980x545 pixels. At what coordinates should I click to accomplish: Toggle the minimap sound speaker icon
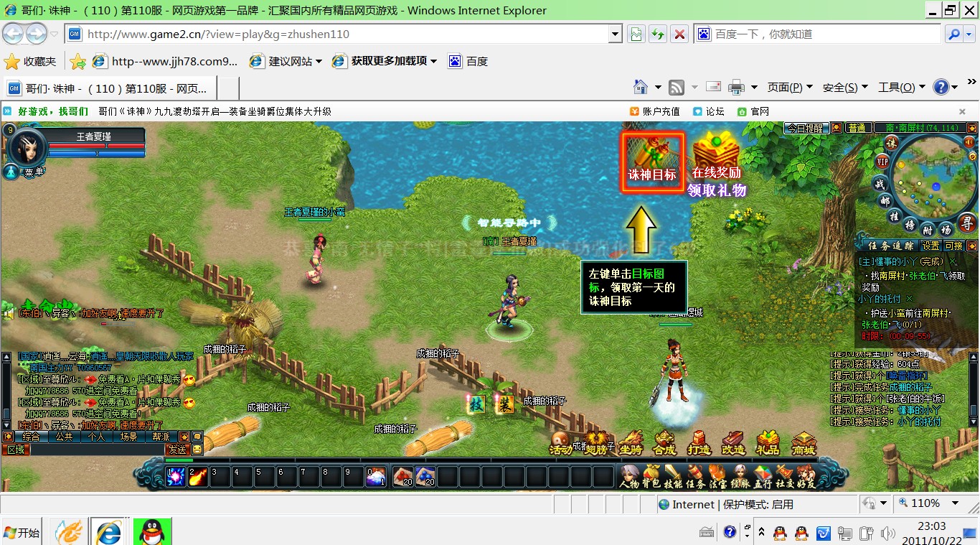tap(969, 142)
